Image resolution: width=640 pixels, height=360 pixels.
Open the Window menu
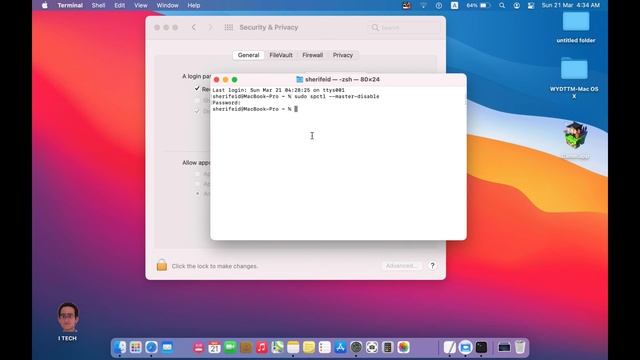coord(167,5)
